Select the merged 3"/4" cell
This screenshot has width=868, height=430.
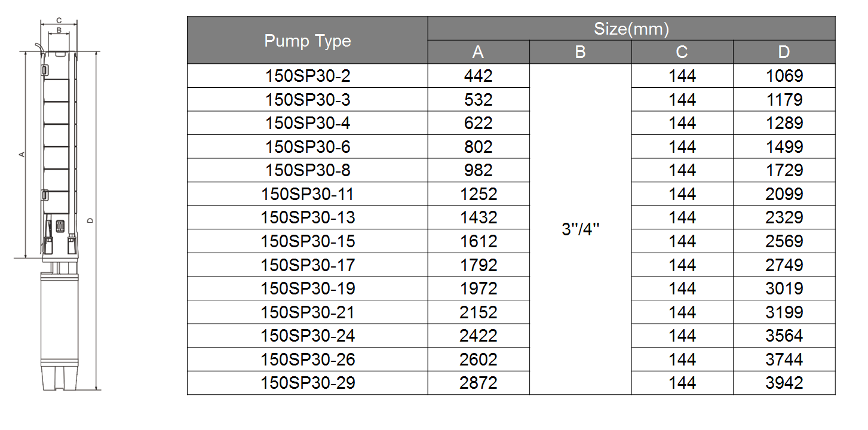coord(580,229)
